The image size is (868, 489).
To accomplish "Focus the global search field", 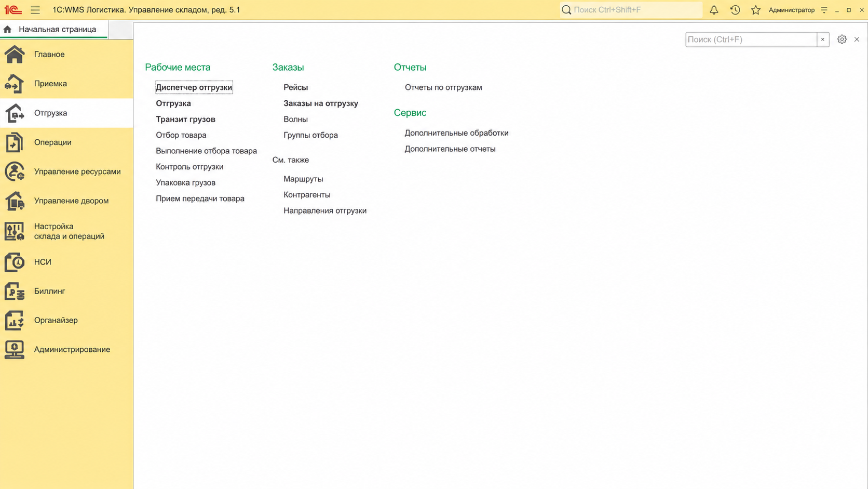I will (x=631, y=10).
